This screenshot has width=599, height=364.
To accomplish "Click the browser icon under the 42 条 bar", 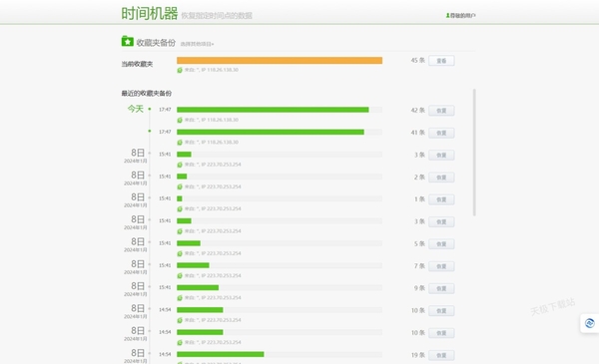I will click(x=180, y=121).
